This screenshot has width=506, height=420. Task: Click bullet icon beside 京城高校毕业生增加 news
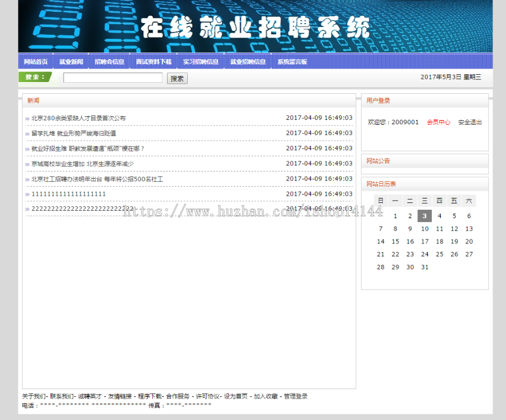pos(28,165)
